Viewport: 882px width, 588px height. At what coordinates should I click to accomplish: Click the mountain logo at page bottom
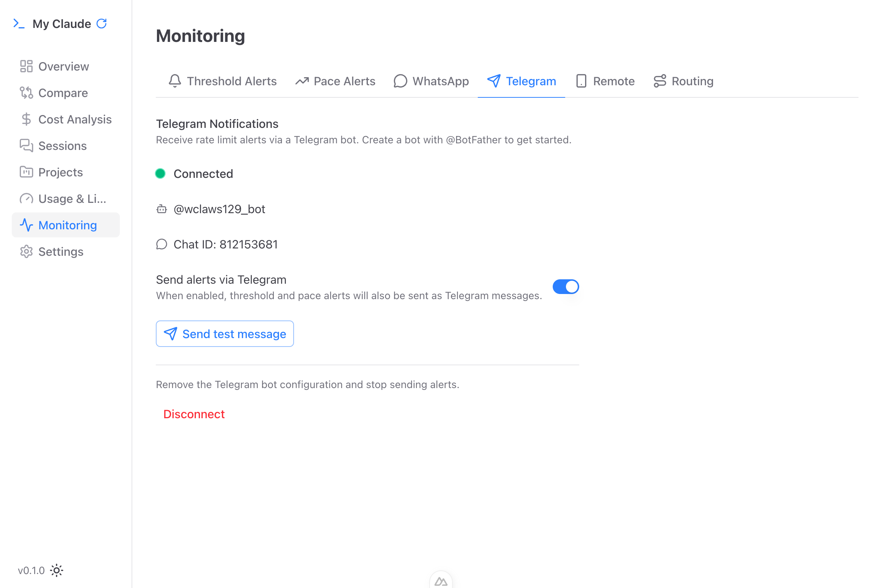point(441,581)
